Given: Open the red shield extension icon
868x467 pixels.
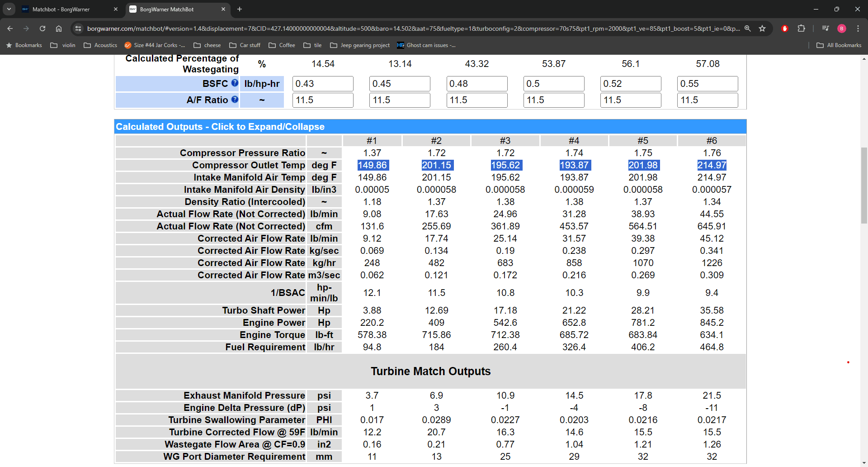Looking at the screenshot, I should (785, 29).
